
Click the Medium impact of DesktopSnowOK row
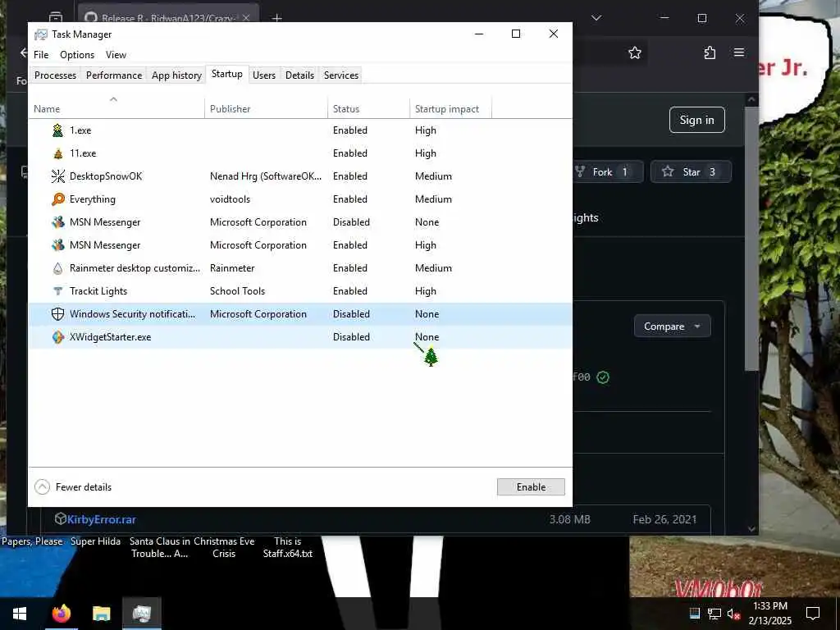(x=433, y=176)
